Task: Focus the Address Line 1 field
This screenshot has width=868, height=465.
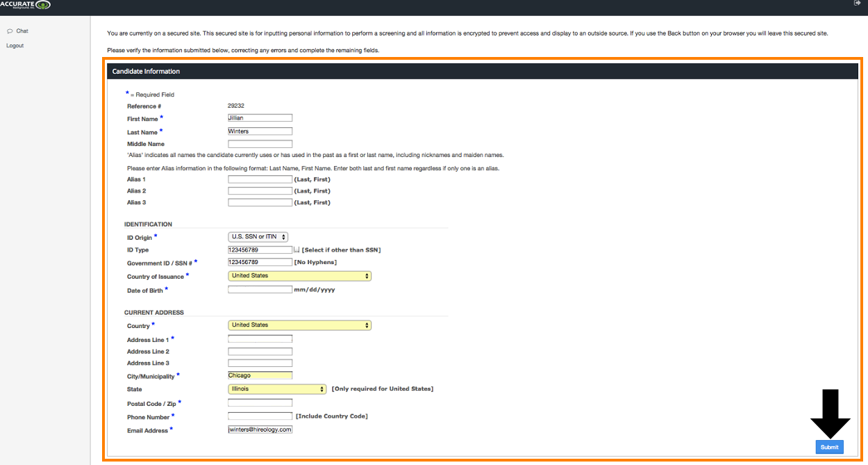Action: point(260,339)
